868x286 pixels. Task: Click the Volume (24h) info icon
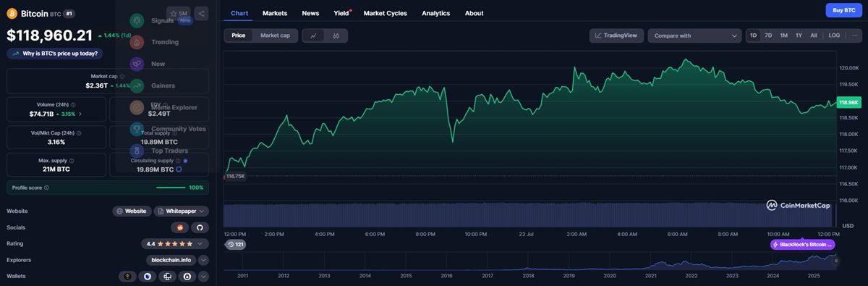[x=74, y=104]
